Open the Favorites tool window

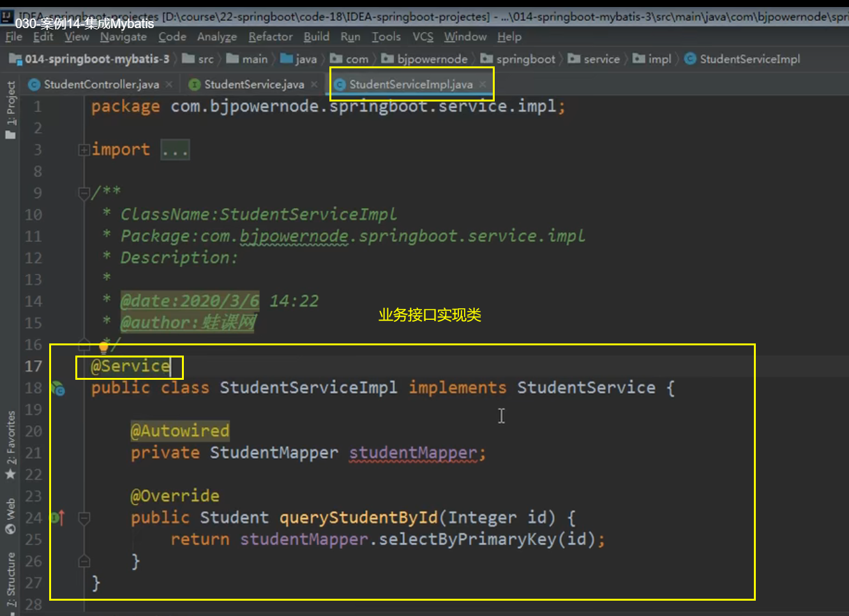coord(10,445)
